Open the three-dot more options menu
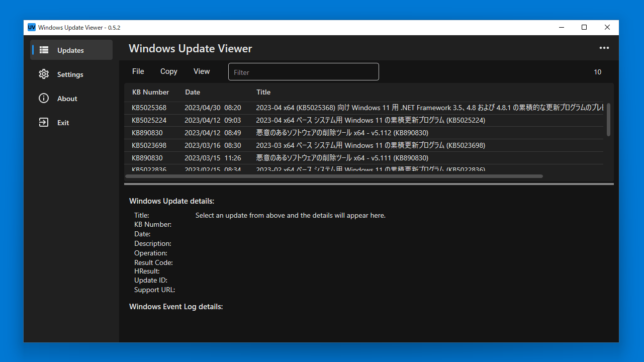The height and width of the screenshot is (362, 644). tap(604, 48)
